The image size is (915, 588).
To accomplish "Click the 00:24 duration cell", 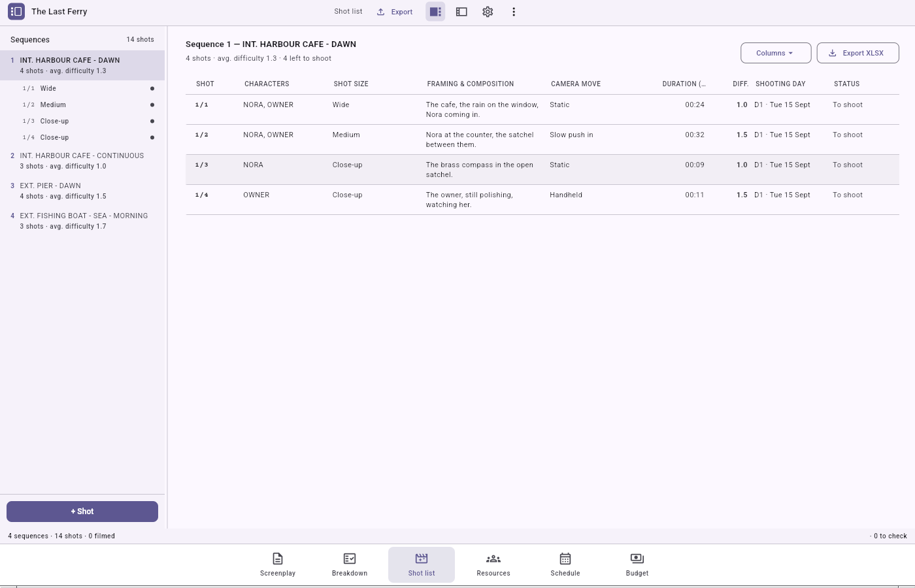I will (x=695, y=105).
